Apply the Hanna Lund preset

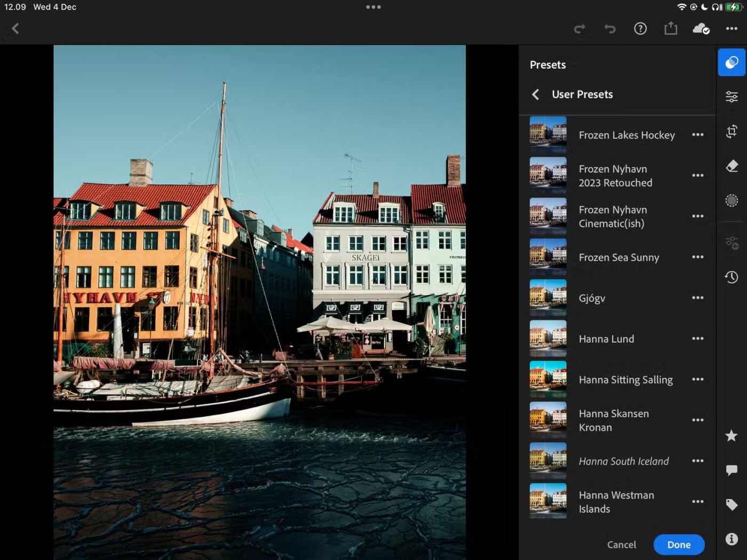coord(606,339)
